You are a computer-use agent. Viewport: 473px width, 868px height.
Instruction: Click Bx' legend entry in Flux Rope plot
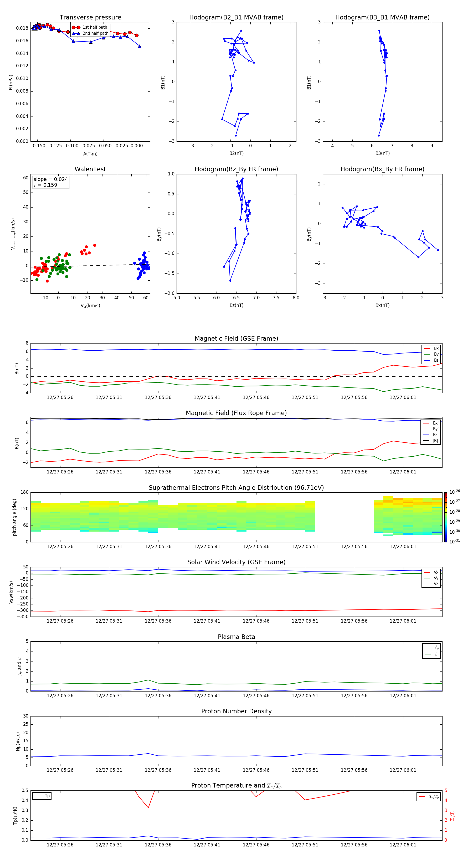point(431,423)
